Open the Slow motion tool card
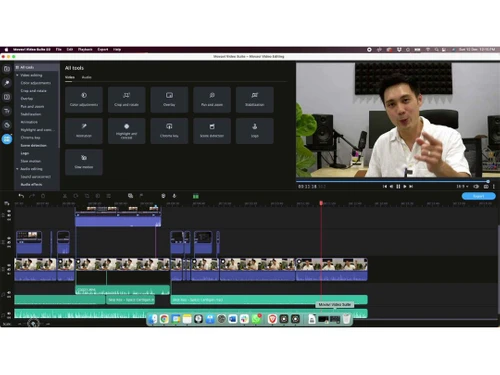Viewport: 500px width, 375px height. coord(84,162)
